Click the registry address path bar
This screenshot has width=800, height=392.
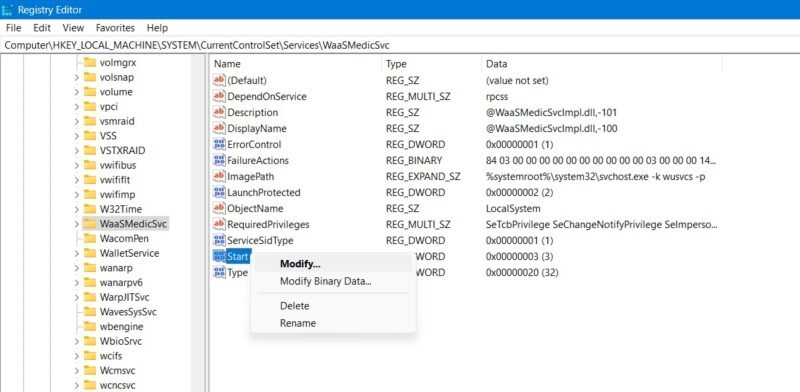(x=400, y=45)
